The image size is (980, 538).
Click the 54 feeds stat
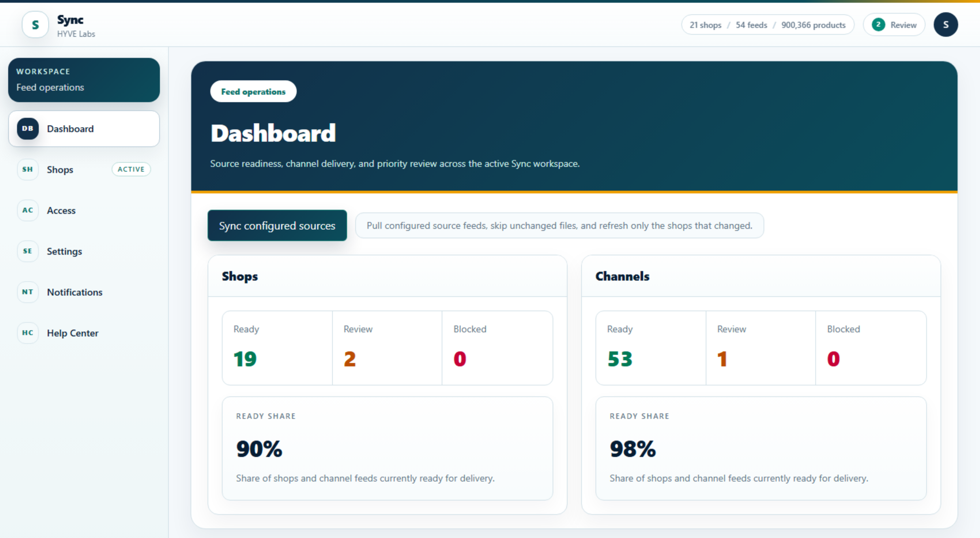click(751, 25)
